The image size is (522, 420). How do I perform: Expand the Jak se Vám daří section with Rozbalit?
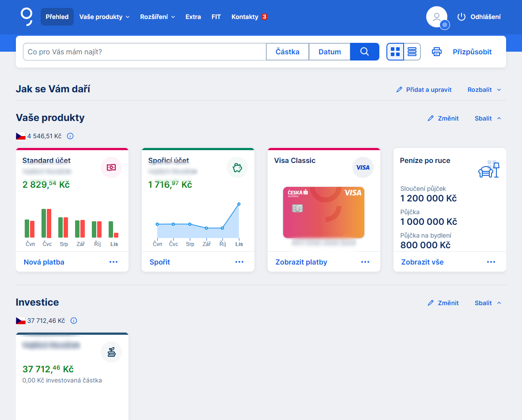click(x=484, y=90)
